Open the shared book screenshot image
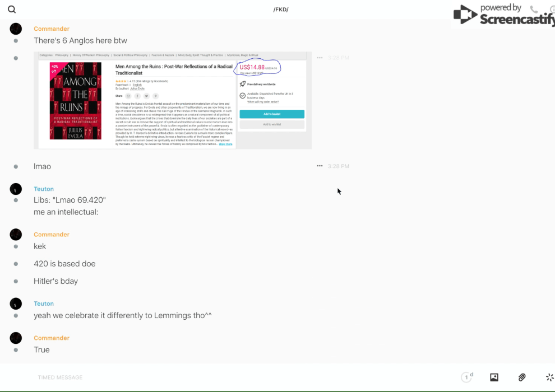This screenshot has height=392, width=555. (x=173, y=100)
